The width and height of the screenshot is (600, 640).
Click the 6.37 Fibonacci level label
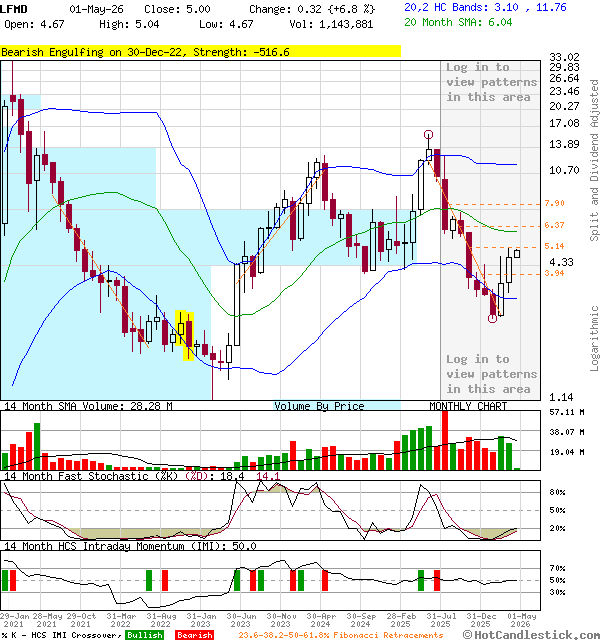[554, 225]
